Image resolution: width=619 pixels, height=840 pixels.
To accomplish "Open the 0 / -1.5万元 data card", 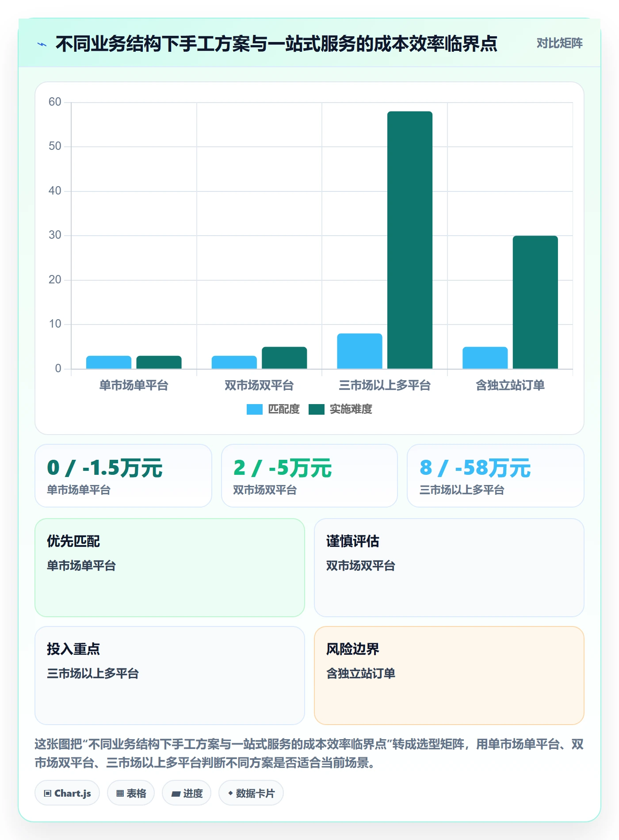I will coord(123,476).
